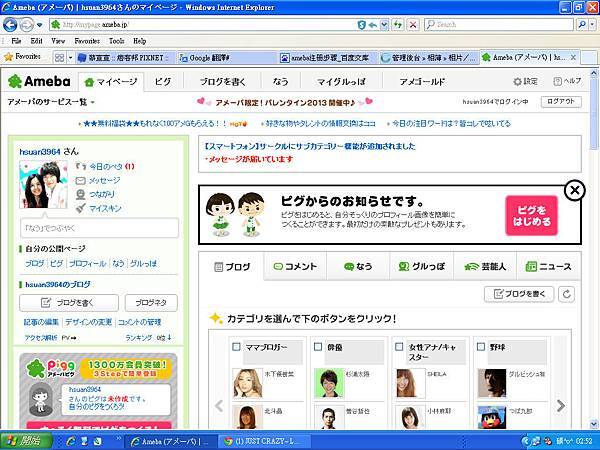Click the reload icon beside ブログを書く

coord(567,294)
